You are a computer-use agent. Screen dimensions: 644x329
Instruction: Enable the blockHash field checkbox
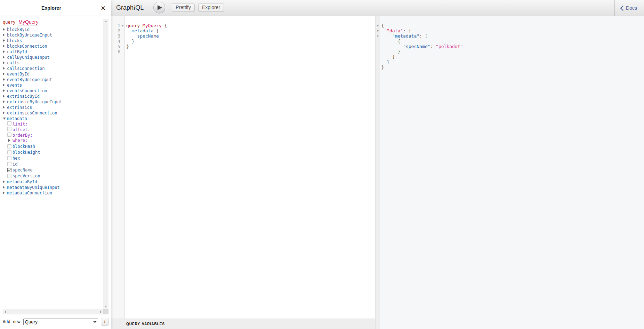click(x=9, y=146)
